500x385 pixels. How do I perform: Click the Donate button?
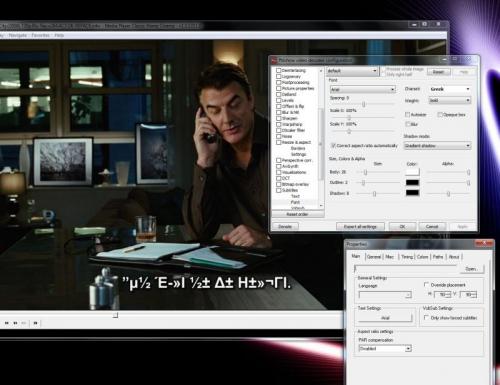285,226
